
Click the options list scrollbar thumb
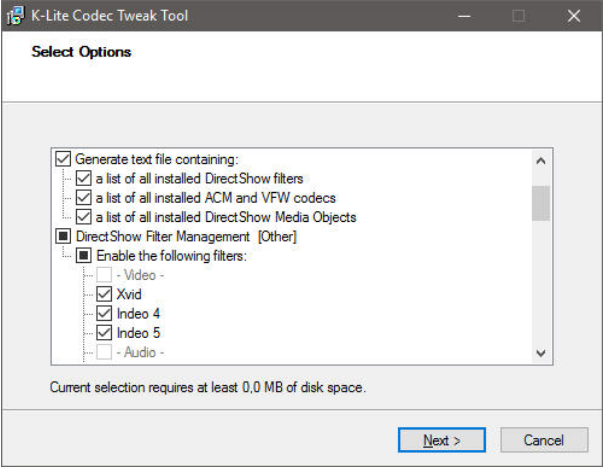point(540,201)
